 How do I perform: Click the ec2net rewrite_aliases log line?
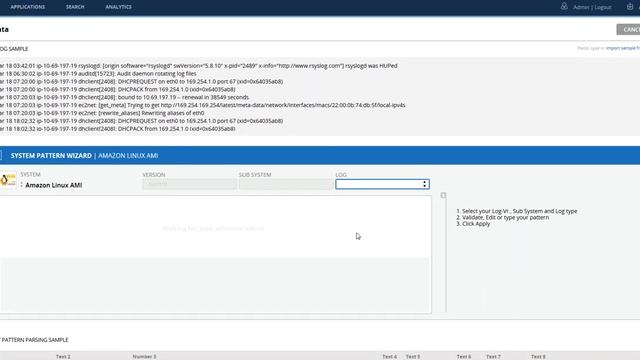coord(102,113)
